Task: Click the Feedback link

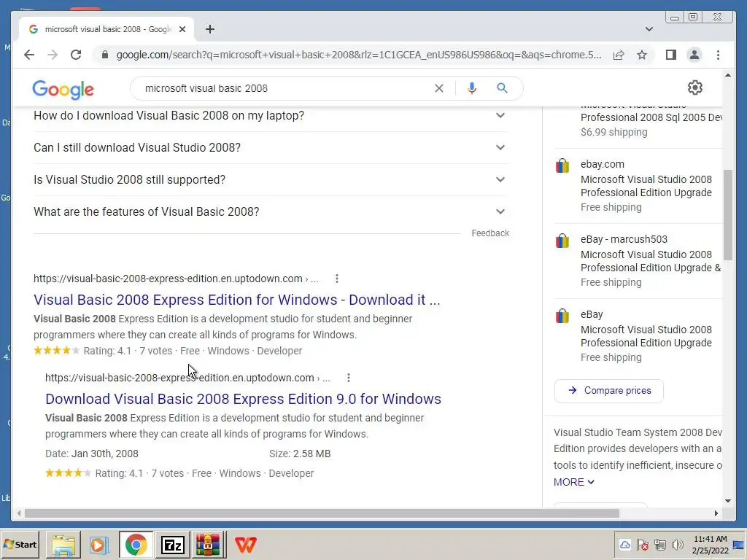Action: point(490,233)
